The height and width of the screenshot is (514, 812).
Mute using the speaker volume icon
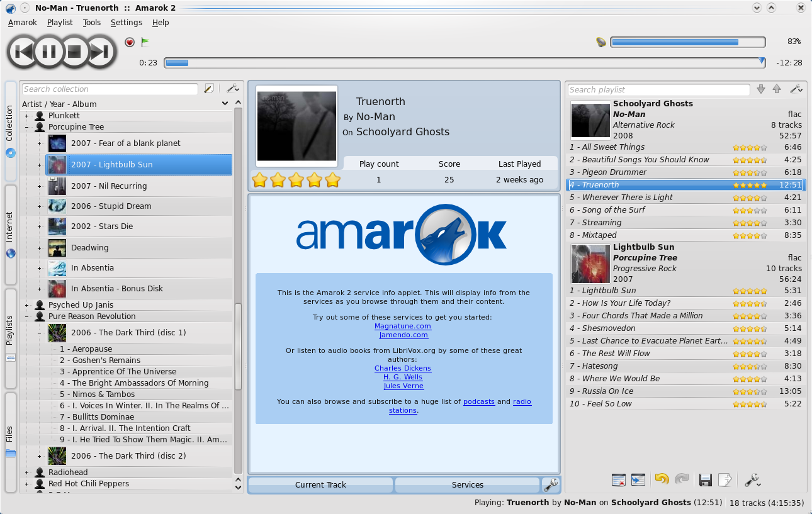coord(601,42)
